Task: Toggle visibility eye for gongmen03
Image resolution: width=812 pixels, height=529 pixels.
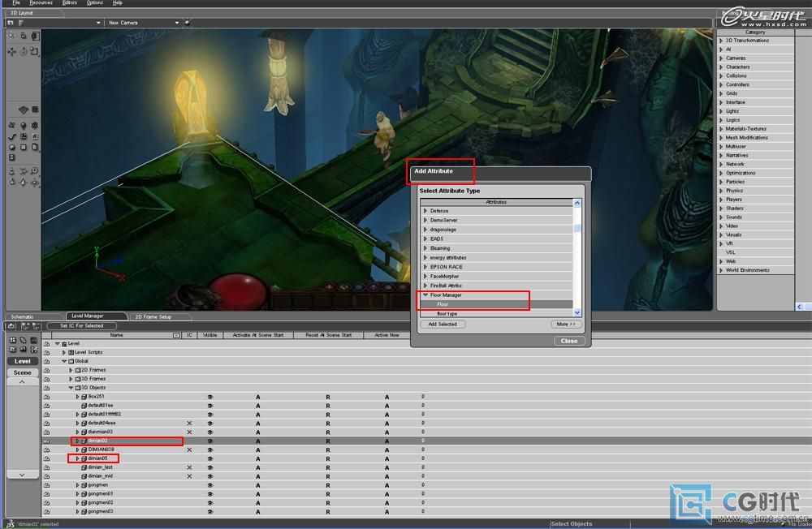Action: click(210, 511)
